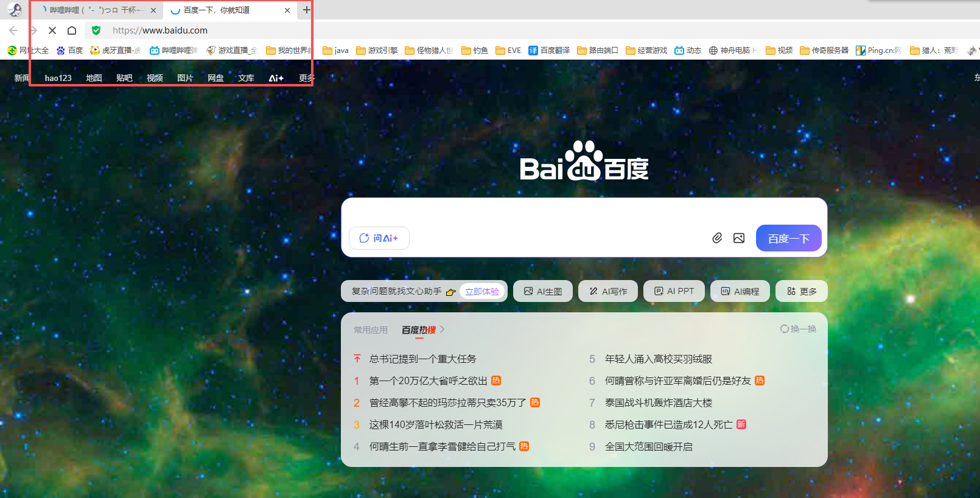Open the 百度 bookmark
The height and width of the screenshot is (498, 980).
[x=69, y=51]
